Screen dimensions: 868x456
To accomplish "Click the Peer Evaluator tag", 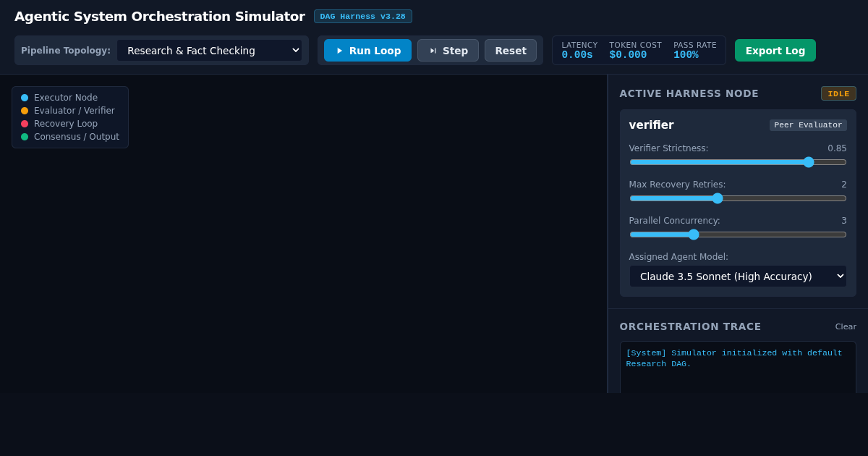I will (x=808, y=125).
